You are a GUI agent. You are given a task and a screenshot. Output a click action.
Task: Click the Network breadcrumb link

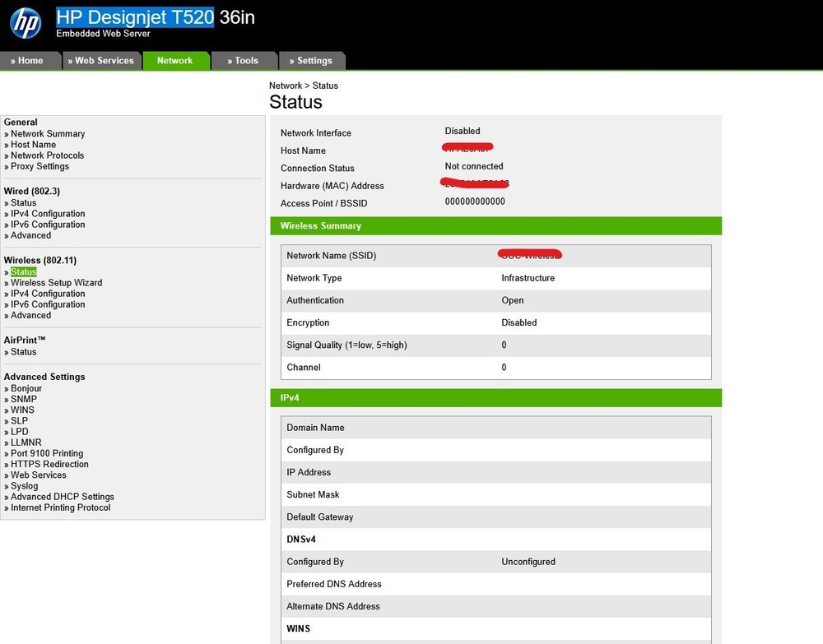pyautogui.click(x=286, y=86)
